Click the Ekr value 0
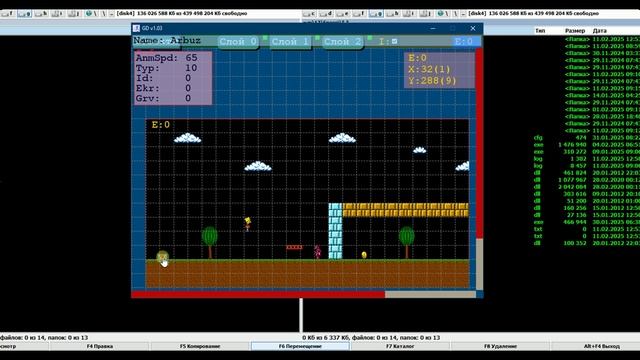Screen dimensions: 640x360 click(x=188, y=88)
